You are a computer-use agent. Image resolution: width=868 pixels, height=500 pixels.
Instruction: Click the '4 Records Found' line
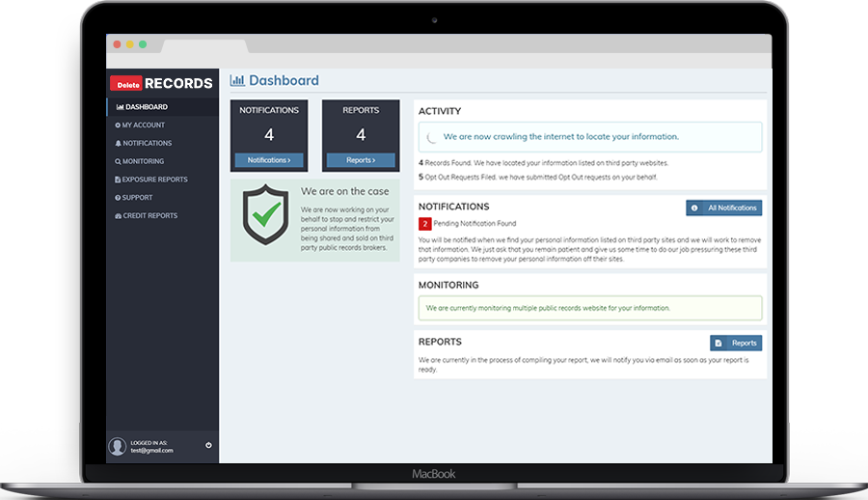(x=544, y=163)
